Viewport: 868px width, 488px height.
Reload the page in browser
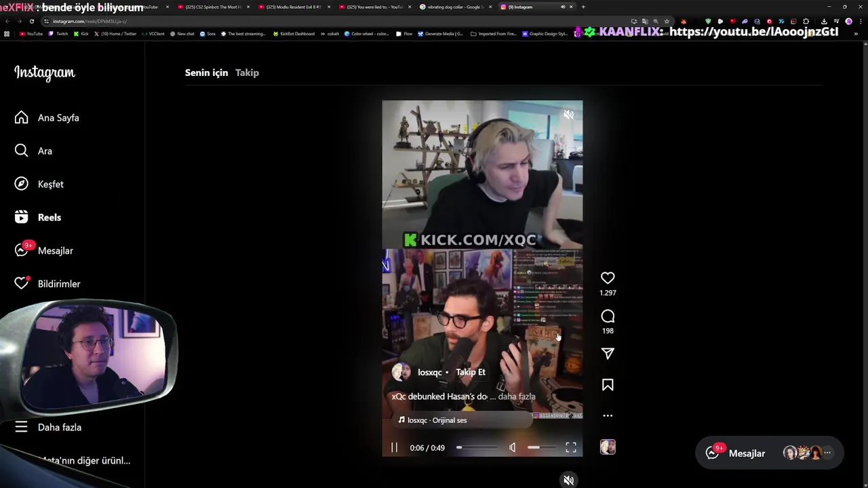[x=31, y=21]
